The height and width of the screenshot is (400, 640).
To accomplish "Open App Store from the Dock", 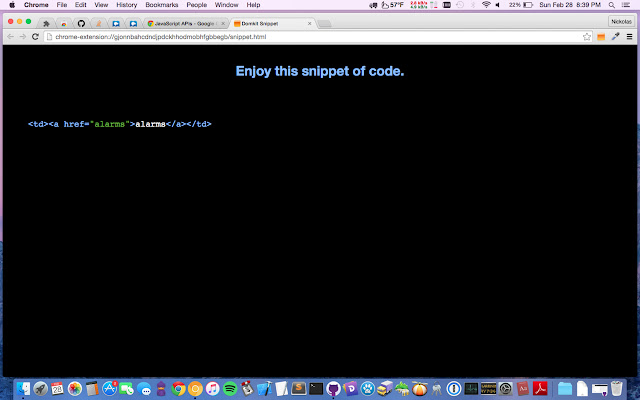I will pyautogui.click(x=109, y=388).
